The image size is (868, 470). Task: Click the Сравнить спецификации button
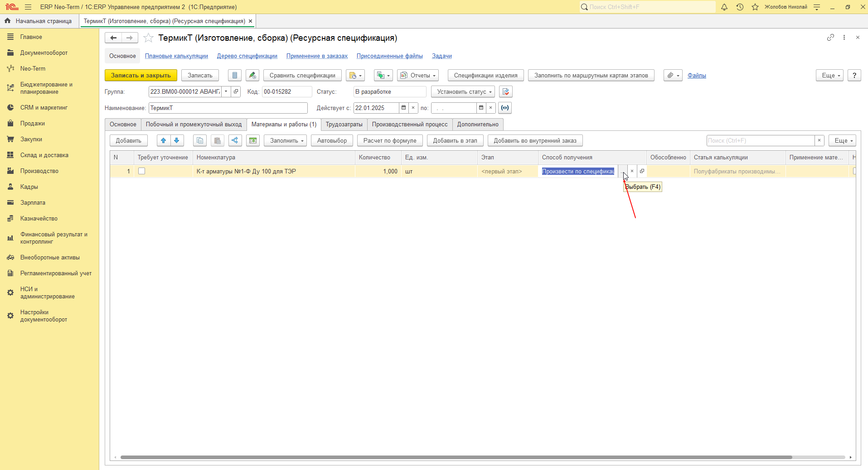(x=302, y=76)
